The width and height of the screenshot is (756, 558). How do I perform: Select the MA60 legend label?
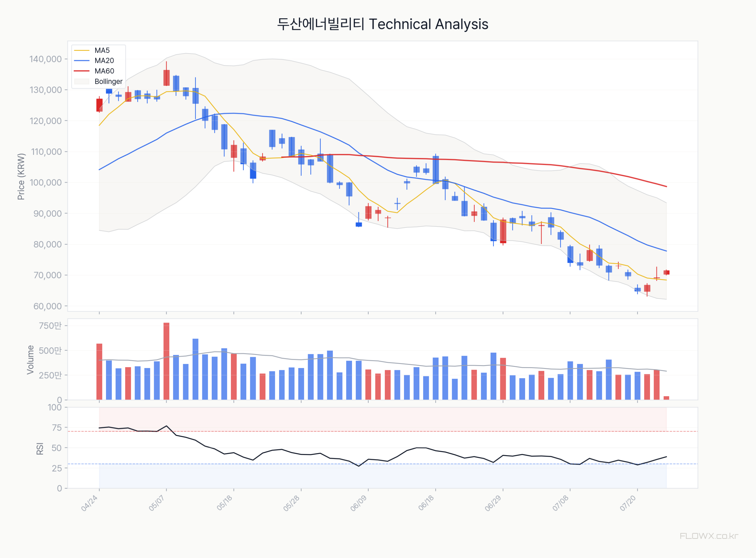coord(104,71)
